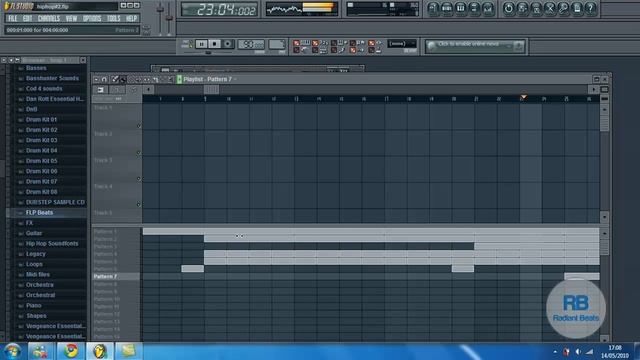Image resolution: width=640 pixels, height=360 pixels.
Task: Open the Step Sequencer shortcut icon
Action: (x=447, y=8)
